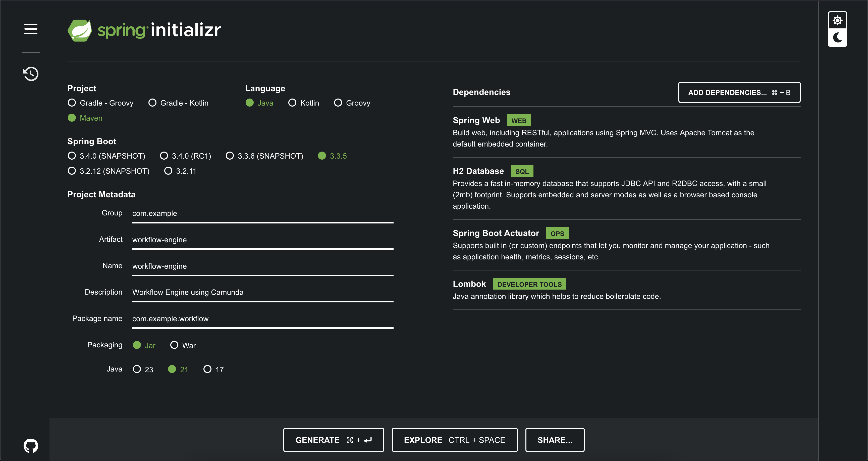Select Spring Boot 3.3.5
Screen dimensions: 868x461
(332, 156)
